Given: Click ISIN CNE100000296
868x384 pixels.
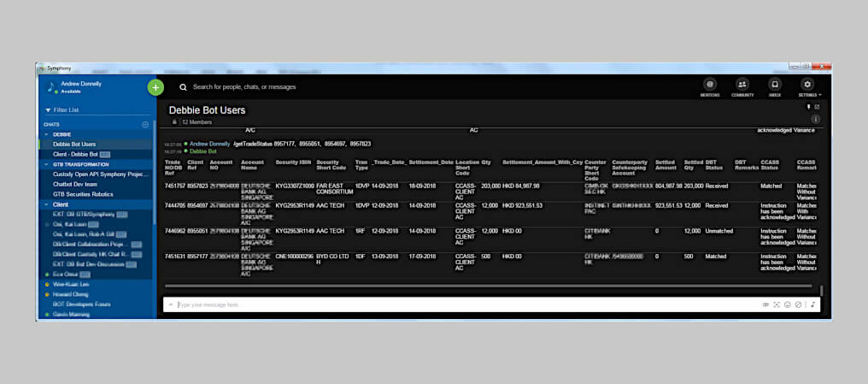Looking at the screenshot, I should (295, 257).
